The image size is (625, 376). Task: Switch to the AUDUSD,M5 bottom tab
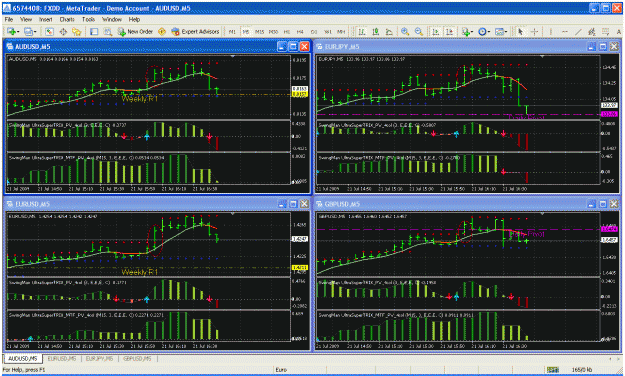coord(22,359)
